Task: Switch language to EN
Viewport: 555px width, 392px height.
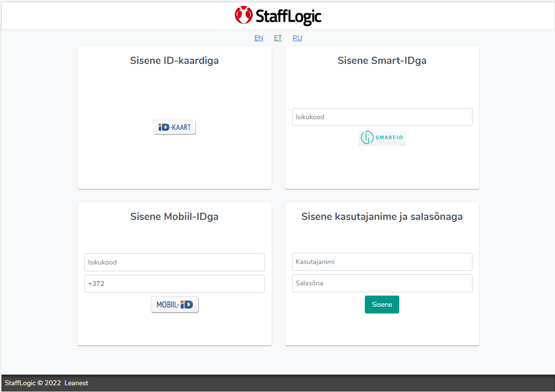Action: [x=259, y=38]
